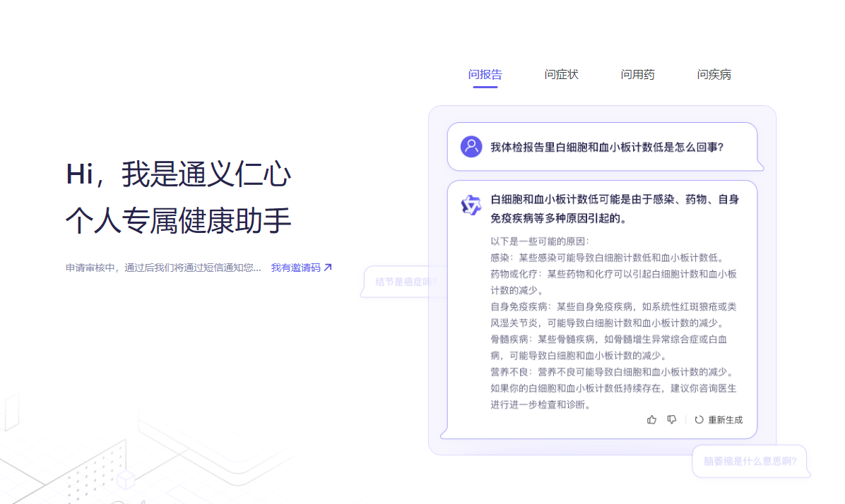
Task: Click the faded bubble 结节是癌症吗?
Action: click(x=406, y=282)
